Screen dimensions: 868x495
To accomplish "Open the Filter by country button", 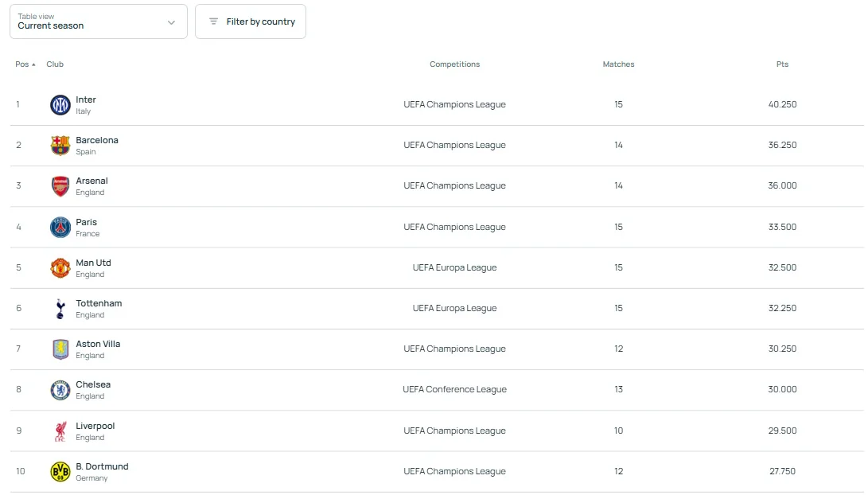I will (251, 21).
